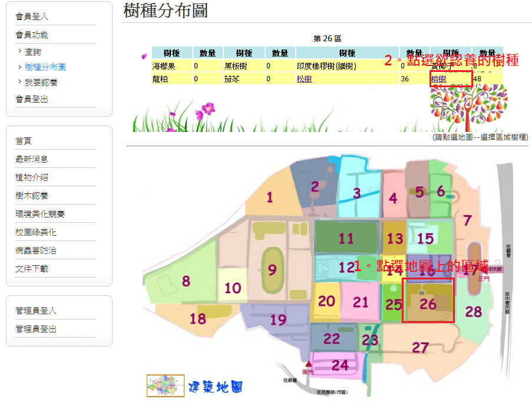The image size is (532, 402).
Task: Click 管理員登入 admin login link
Action: click(x=36, y=311)
